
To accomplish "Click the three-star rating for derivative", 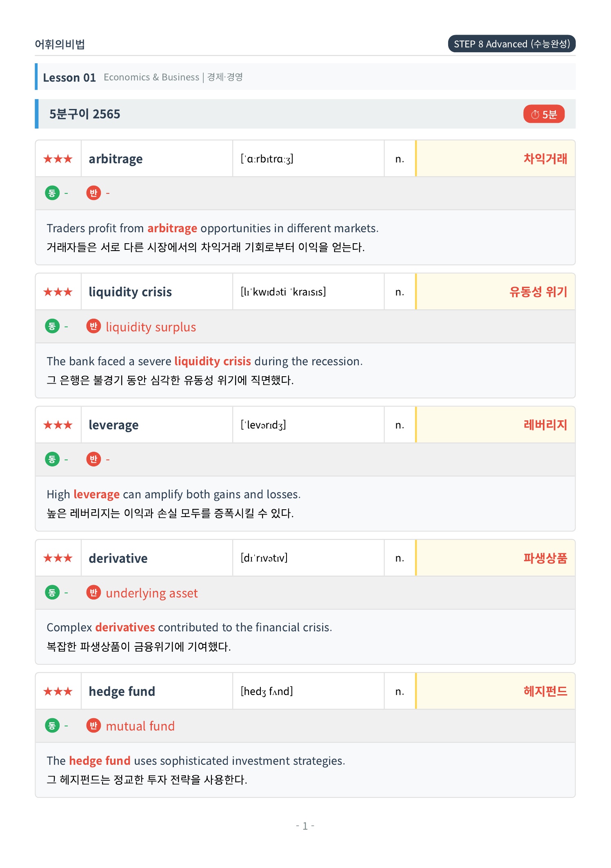I will click(x=58, y=558).
